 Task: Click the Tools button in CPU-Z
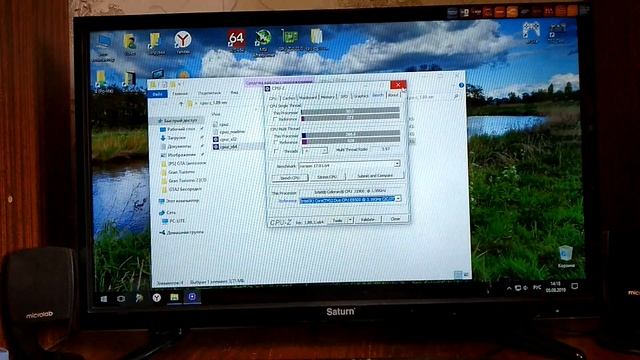point(338,220)
